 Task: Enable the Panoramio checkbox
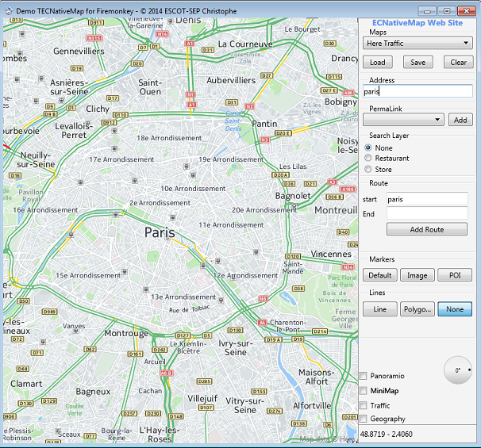(364, 376)
